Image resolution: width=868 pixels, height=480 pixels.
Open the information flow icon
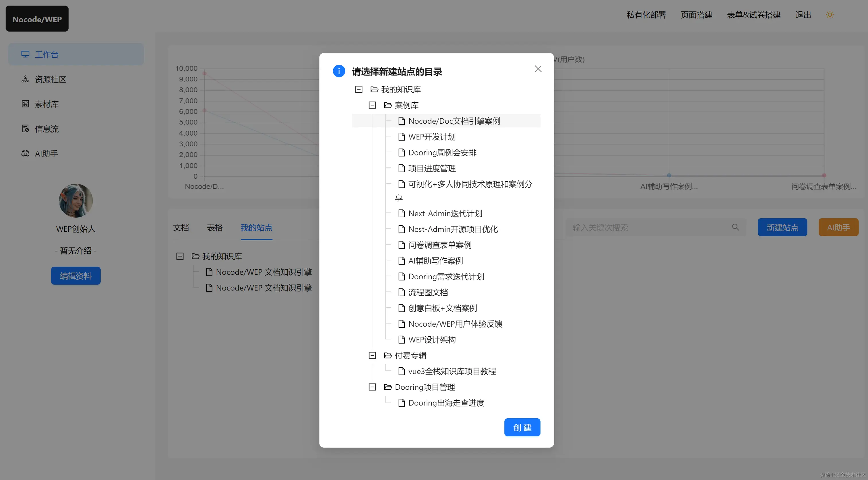coord(25,128)
